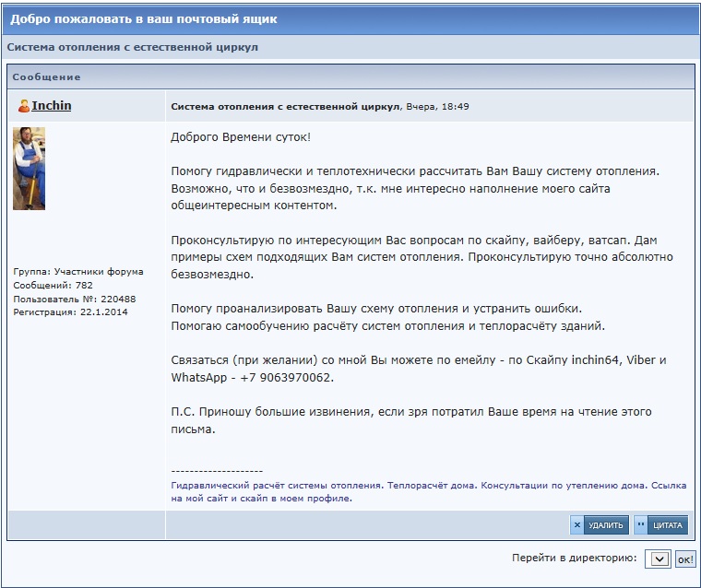Image resolution: width=701 pixels, height=588 pixels.
Task: Click the Сообщение section header
Action: [46, 76]
